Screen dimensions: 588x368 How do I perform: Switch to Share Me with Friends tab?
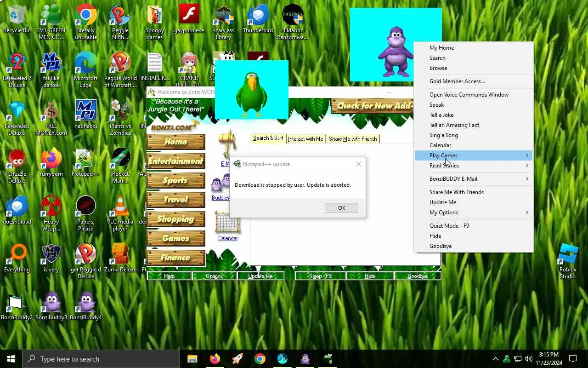[353, 139]
